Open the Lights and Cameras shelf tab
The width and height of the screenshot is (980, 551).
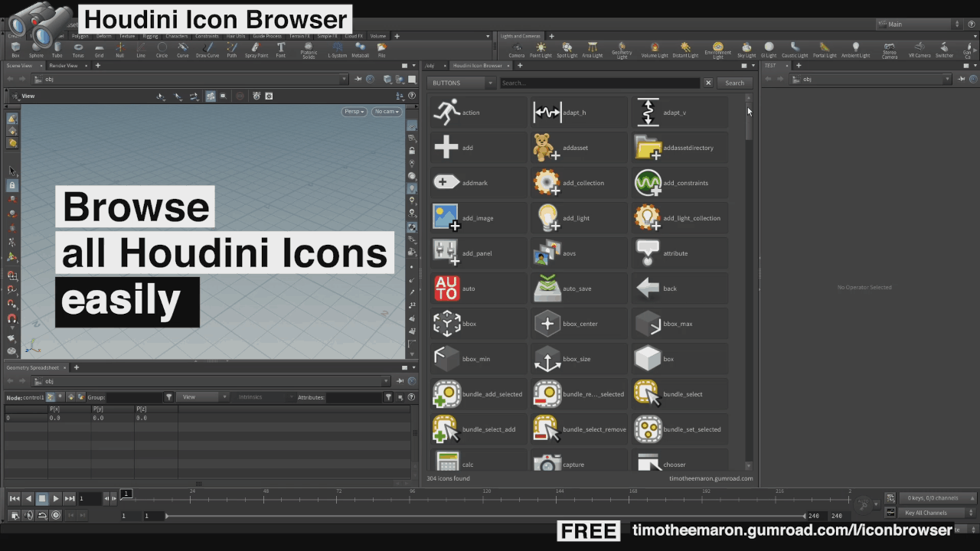tap(521, 36)
